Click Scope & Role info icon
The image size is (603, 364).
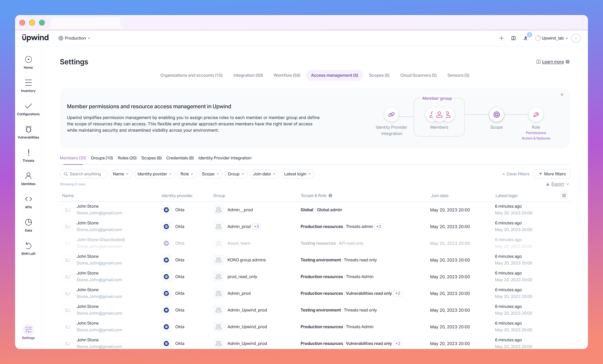[330, 196]
